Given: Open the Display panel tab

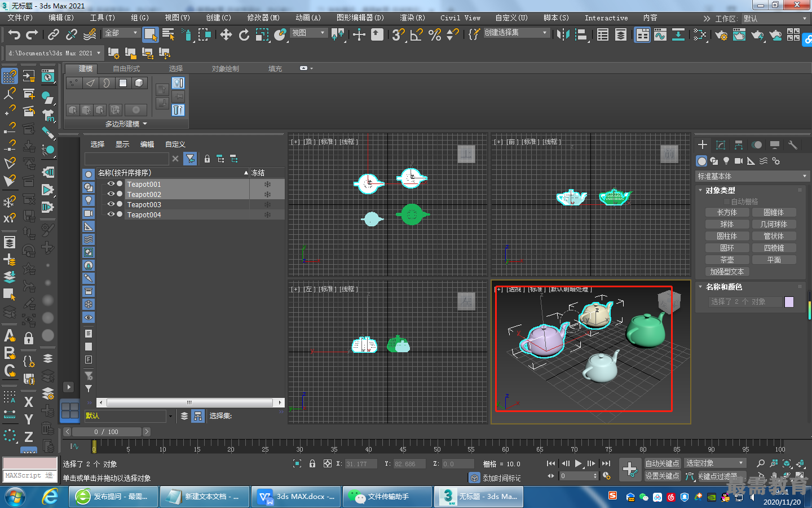Looking at the screenshot, I should (775, 145).
